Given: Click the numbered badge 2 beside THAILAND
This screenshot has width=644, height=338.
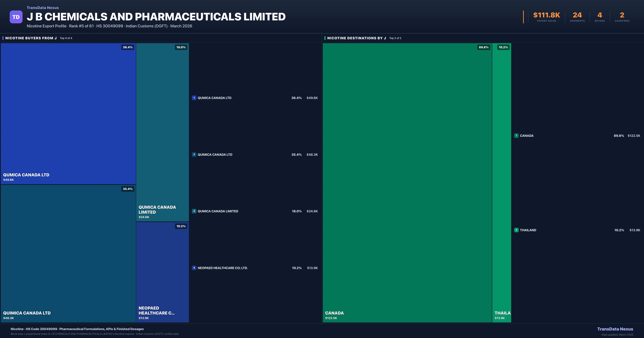Looking at the screenshot, I should [x=516, y=230].
